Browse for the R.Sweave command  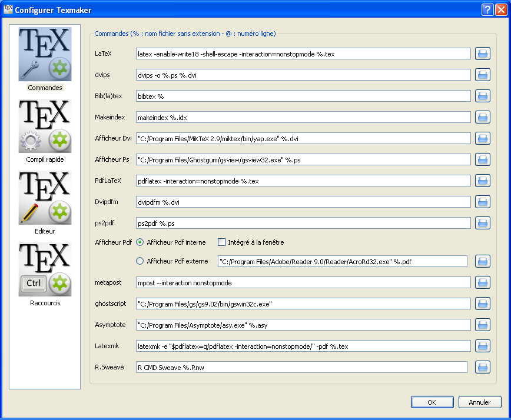tap(483, 367)
